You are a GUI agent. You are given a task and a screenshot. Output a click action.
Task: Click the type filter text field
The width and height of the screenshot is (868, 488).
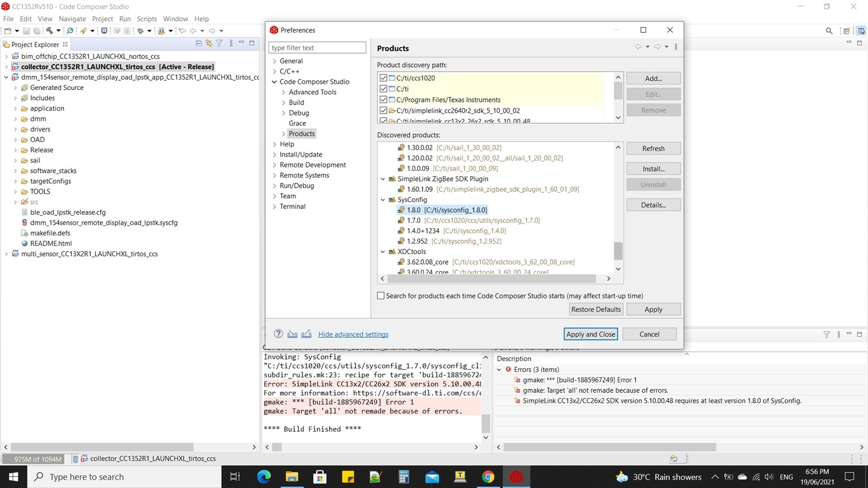pyautogui.click(x=317, y=48)
